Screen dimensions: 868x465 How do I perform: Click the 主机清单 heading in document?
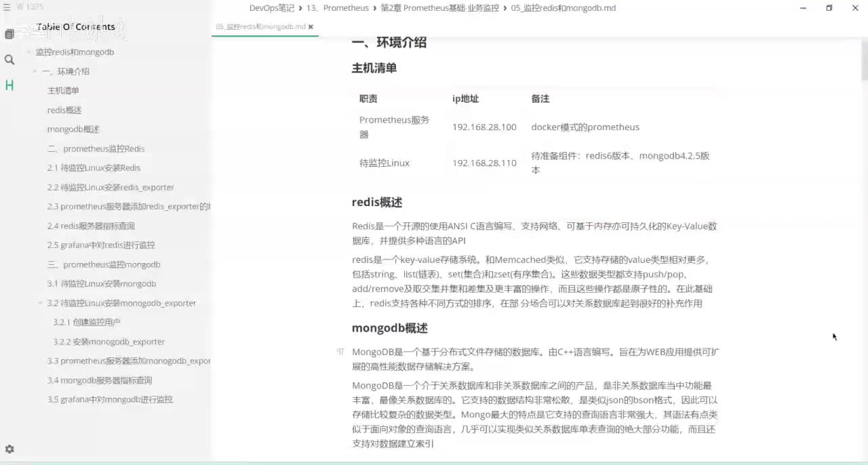pos(374,68)
